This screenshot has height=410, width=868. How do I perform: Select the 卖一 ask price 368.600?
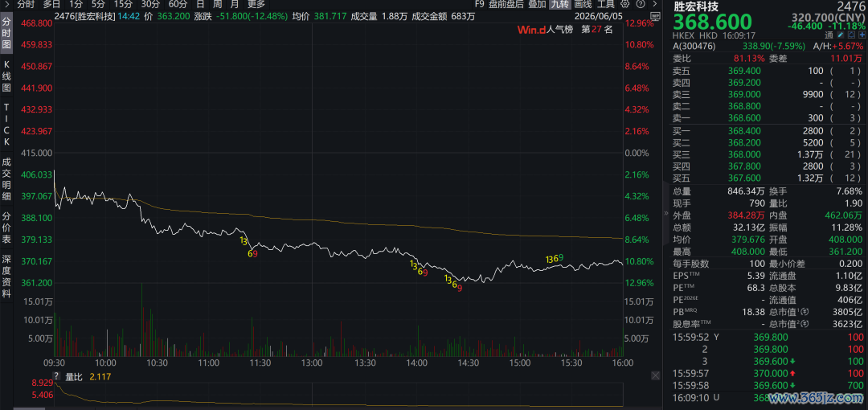pyautogui.click(x=745, y=117)
